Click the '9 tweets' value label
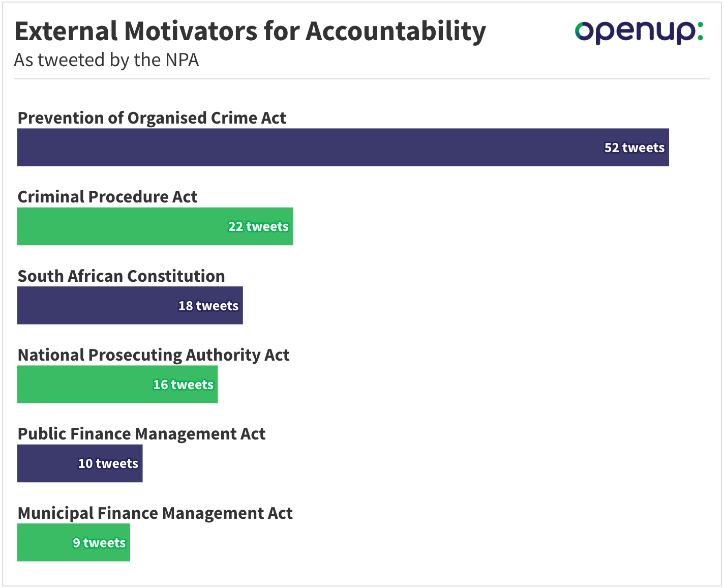The width and height of the screenshot is (724, 588). pyautogui.click(x=99, y=543)
